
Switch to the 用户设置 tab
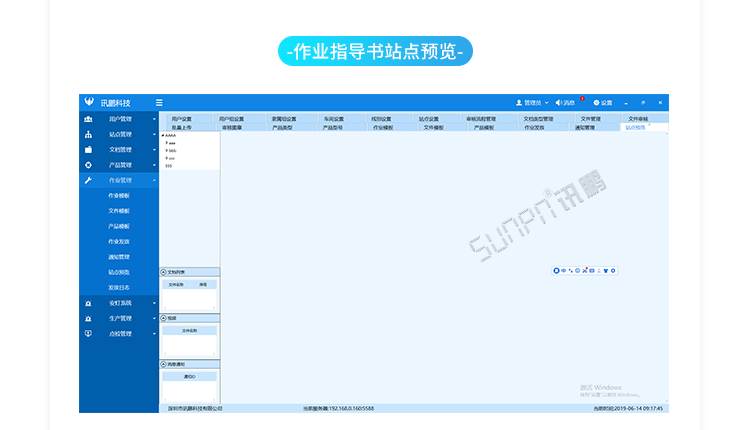[189, 119]
